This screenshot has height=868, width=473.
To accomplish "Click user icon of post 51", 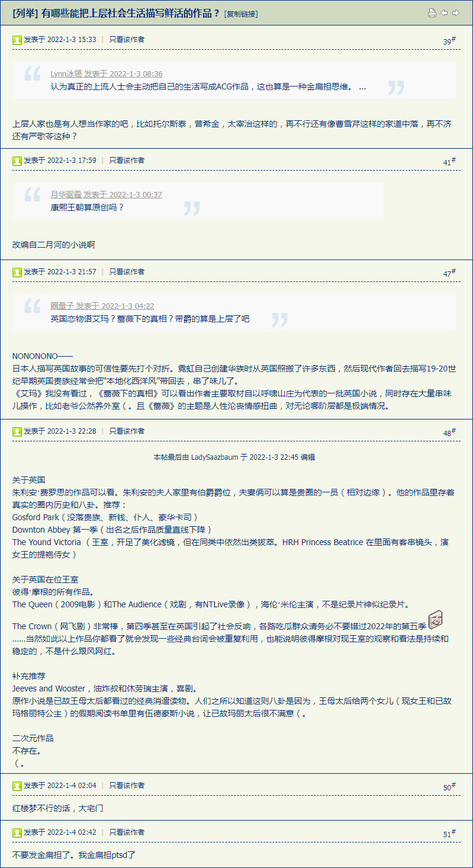I will point(17,832).
